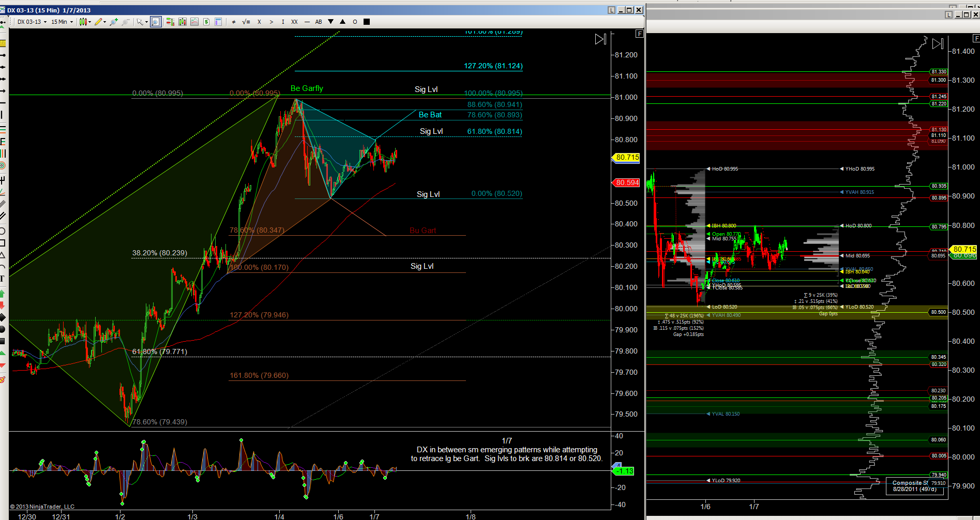Image resolution: width=980 pixels, height=520 pixels.
Task: Open the candlestick chart style dropdown
Action: pos(85,22)
